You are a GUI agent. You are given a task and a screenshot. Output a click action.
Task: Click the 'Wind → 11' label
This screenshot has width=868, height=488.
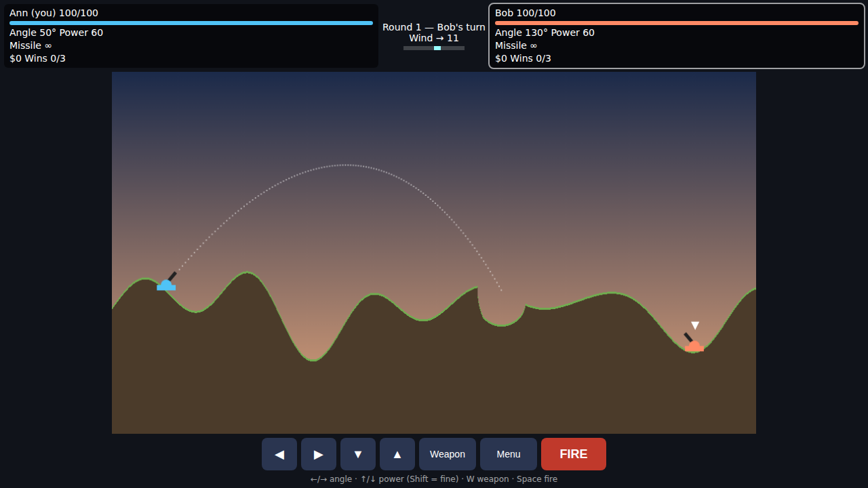(x=434, y=38)
